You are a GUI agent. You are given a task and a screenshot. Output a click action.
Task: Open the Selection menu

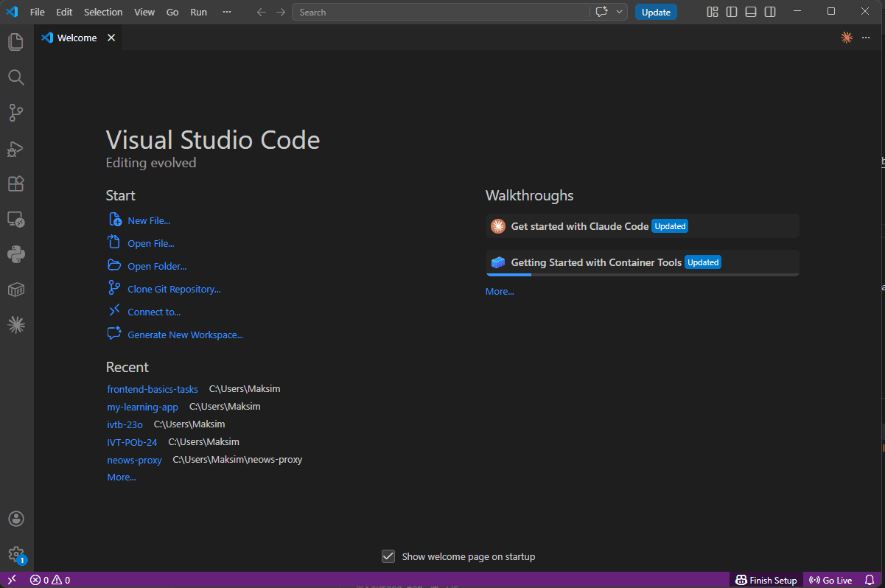(x=103, y=12)
